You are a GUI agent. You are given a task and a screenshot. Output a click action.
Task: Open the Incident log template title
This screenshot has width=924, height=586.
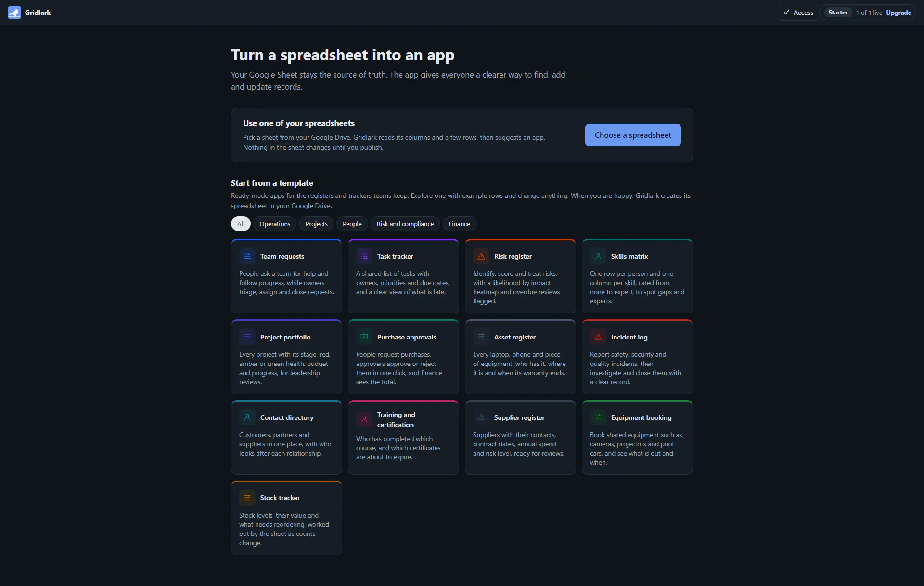[x=629, y=337]
